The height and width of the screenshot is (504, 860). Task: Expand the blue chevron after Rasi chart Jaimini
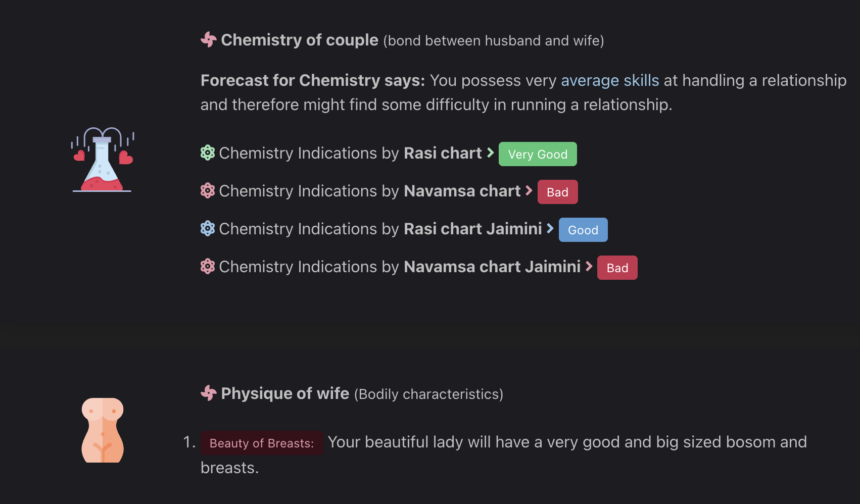click(x=550, y=228)
